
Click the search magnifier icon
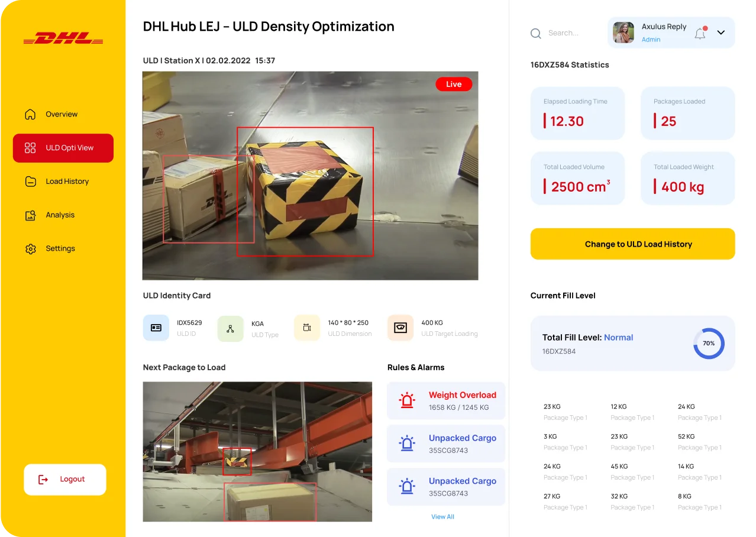536,34
